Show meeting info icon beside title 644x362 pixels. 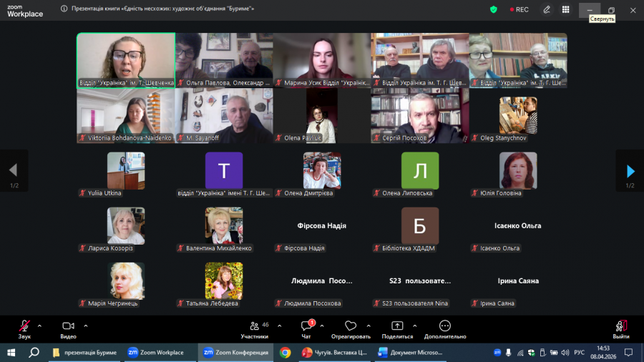pyautogui.click(x=64, y=9)
